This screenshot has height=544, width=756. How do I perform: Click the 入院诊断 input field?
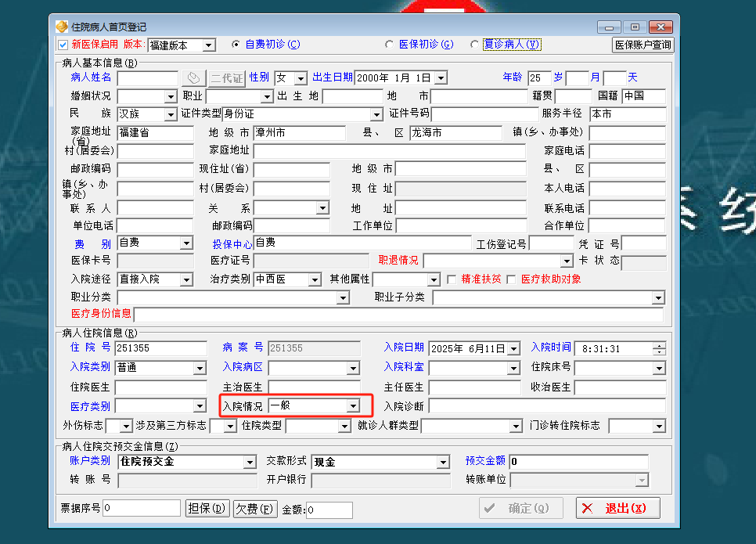coord(547,406)
